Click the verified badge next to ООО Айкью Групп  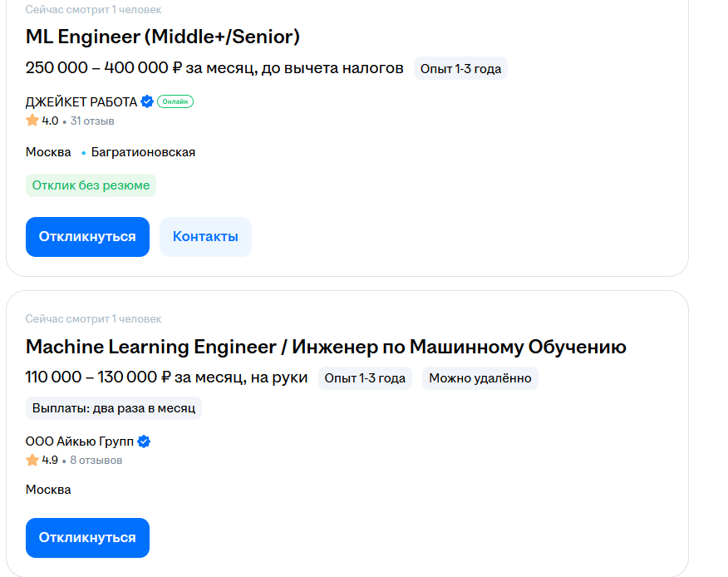pos(144,441)
